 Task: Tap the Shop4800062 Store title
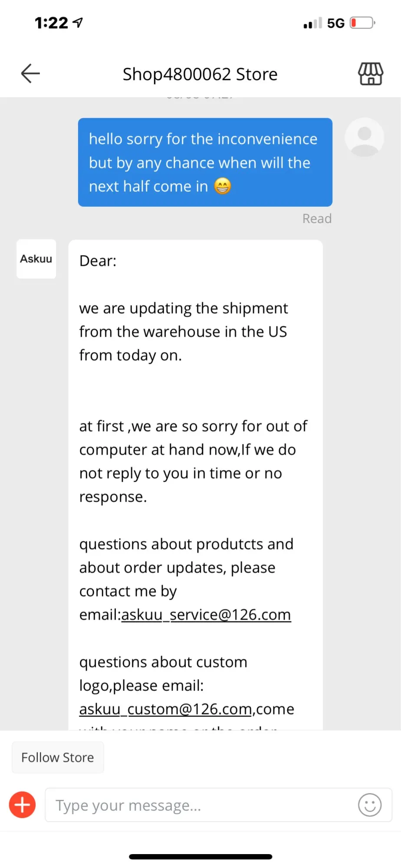point(200,74)
